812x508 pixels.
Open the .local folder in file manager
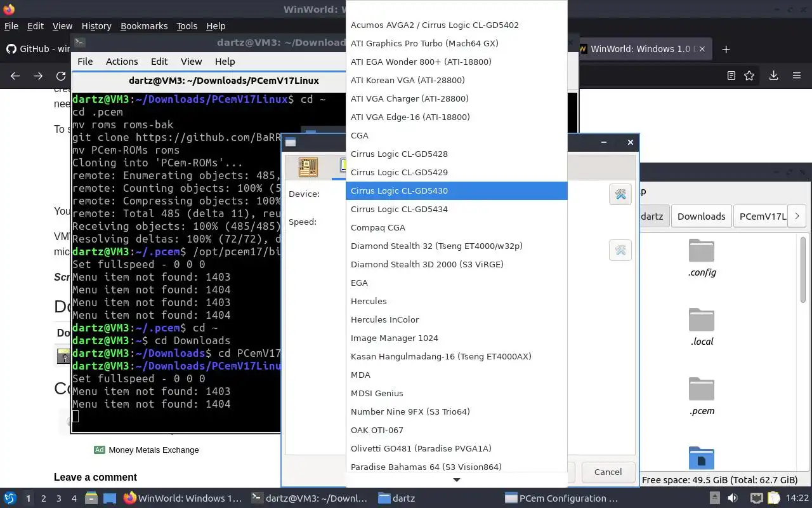click(702, 327)
